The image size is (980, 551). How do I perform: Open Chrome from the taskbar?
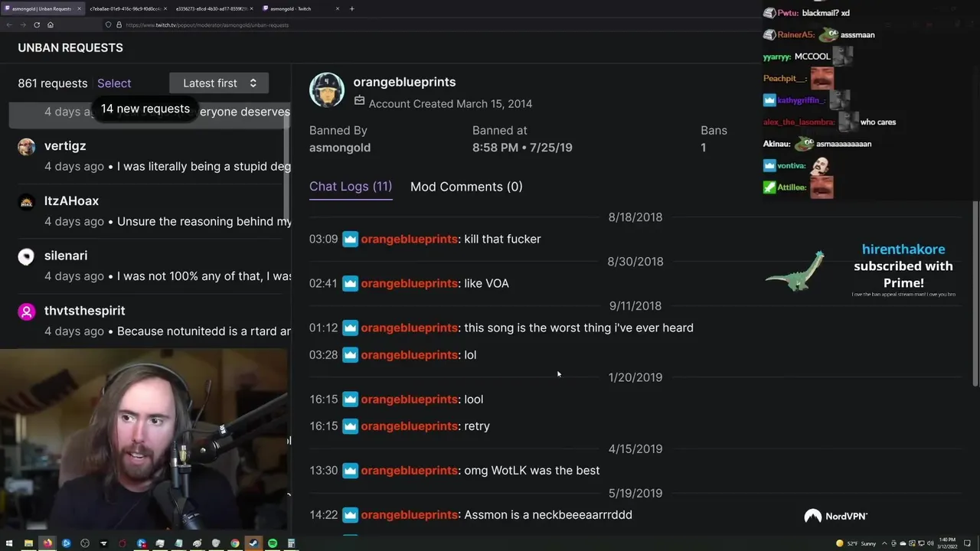235,543
